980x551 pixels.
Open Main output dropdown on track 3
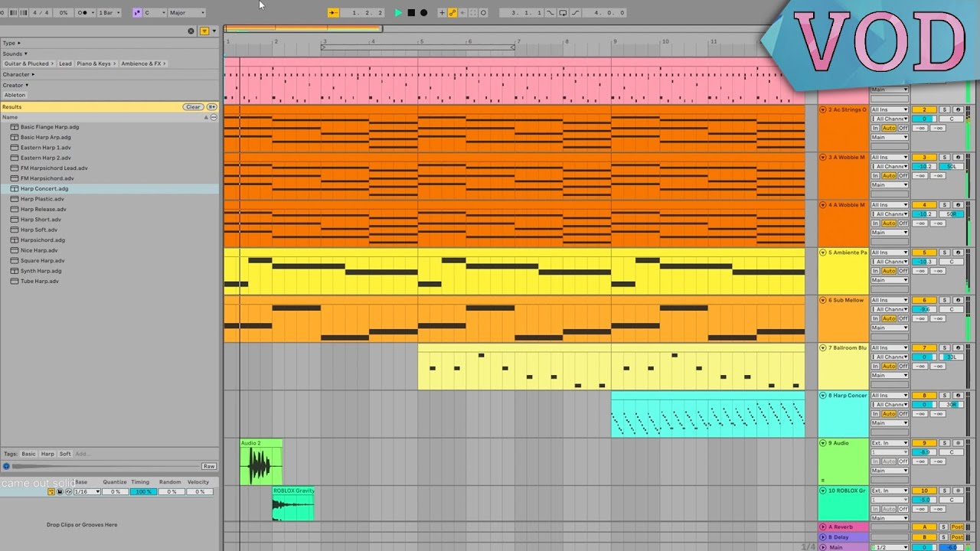tap(889, 185)
